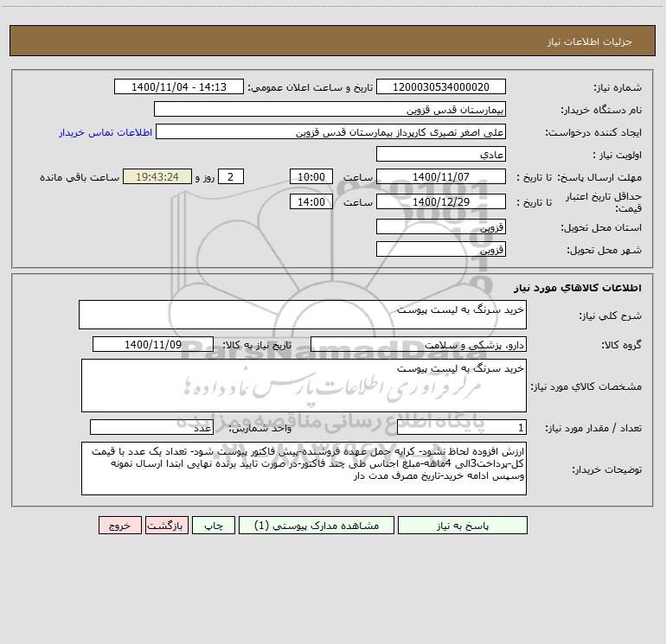Click the label تاریخ و ساعت اعلان عمومی
This screenshot has width=666, height=644.
(310, 87)
